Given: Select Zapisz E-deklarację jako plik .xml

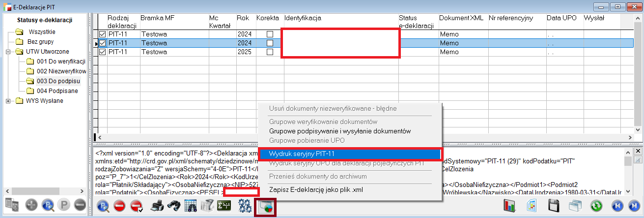Looking at the screenshot, I should point(316,189).
